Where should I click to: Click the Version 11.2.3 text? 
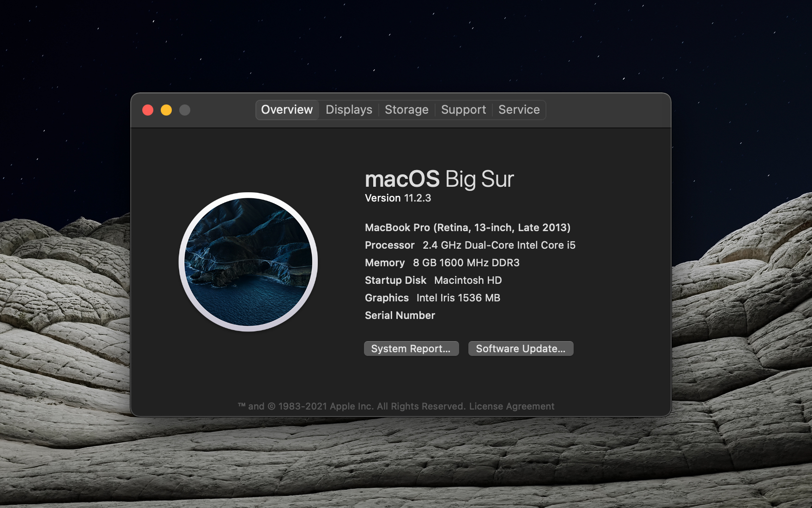pos(398,198)
